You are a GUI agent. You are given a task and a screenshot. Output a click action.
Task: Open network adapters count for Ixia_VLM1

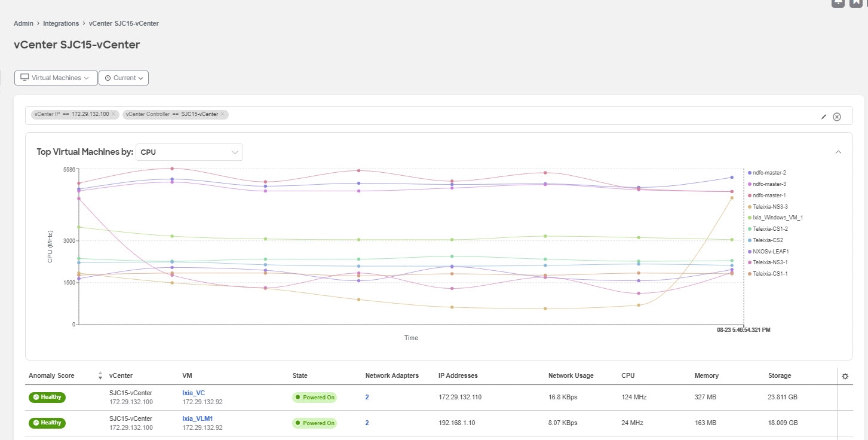tap(367, 423)
